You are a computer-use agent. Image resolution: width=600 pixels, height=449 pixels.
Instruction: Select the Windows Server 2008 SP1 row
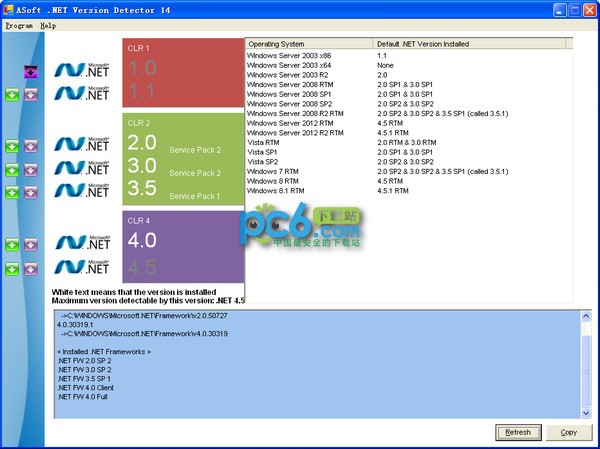(x=409, y=94)
